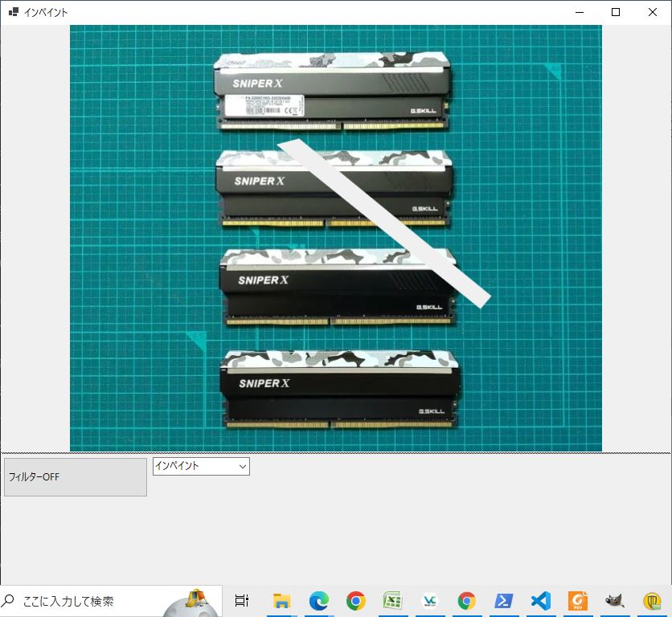
Task: Close the インペイント window
Action: 653,12
